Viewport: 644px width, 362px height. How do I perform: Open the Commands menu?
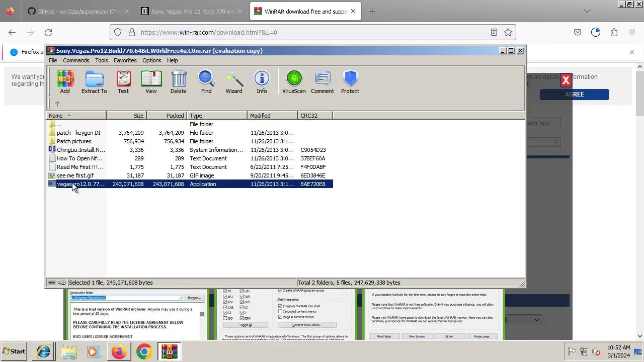coord(76,60)
